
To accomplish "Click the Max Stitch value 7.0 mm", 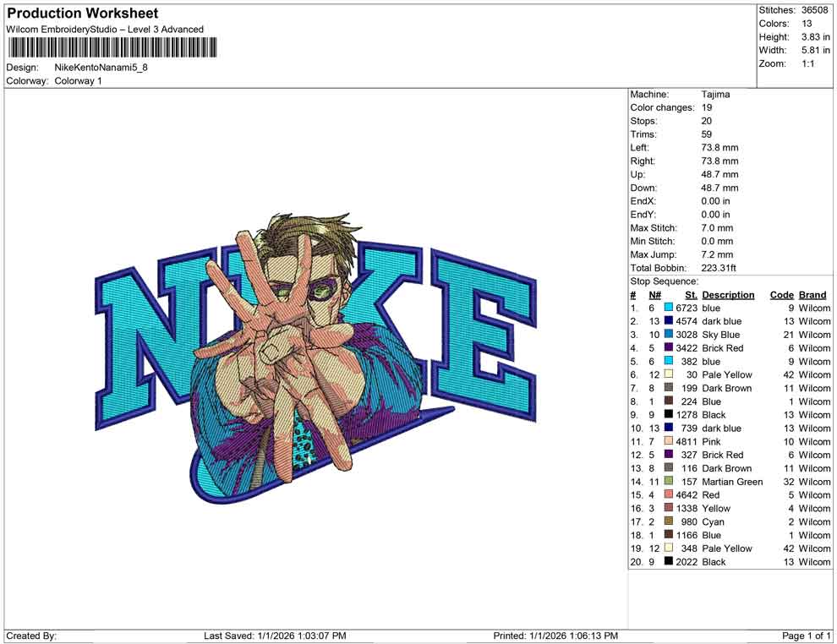I will (717, 228).
